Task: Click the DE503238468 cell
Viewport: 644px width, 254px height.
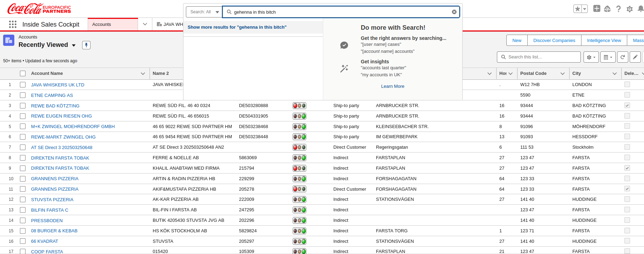Action: [x=253, y=126]
